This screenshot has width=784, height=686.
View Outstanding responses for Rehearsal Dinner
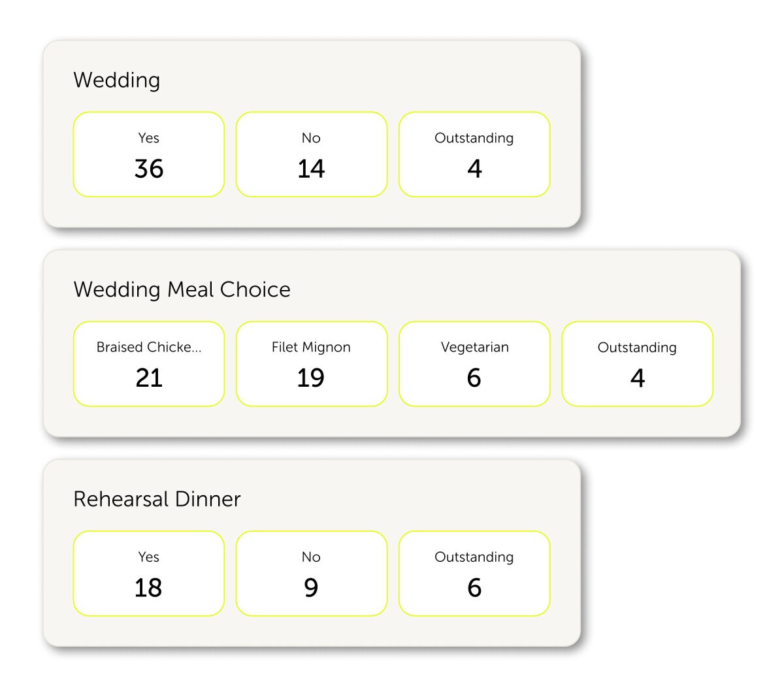pyautogui.click(x=474, y=573)
